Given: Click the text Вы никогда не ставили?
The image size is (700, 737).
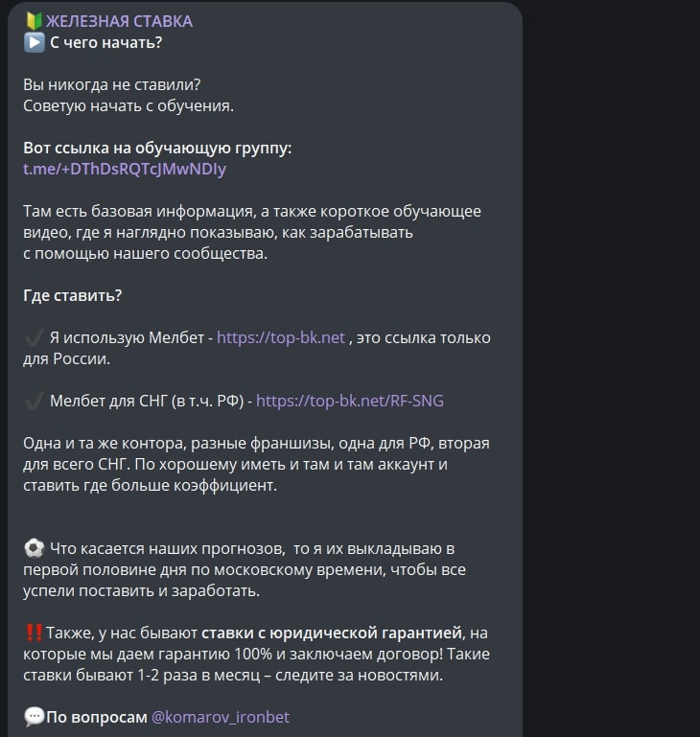Looking at the screenshot, I should 112,85.
